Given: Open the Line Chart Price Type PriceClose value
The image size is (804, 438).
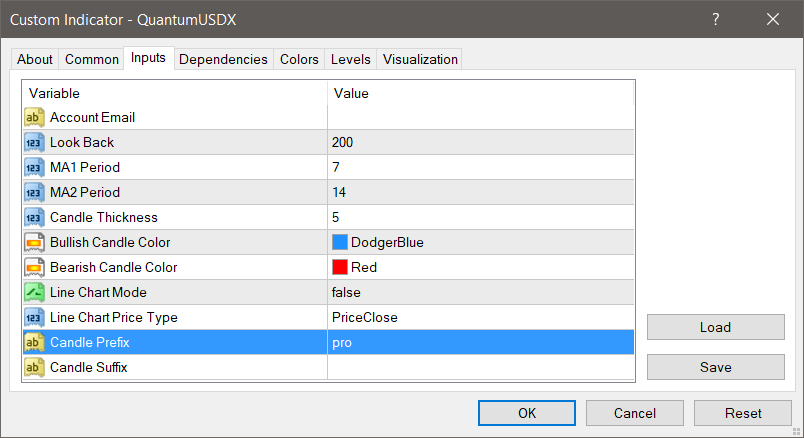Looking at the screenshot, I should coord(480,317).
